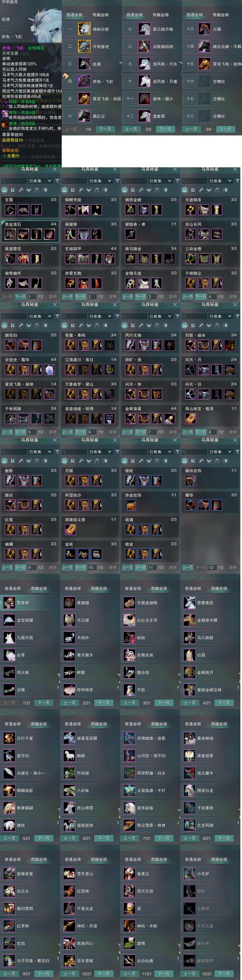Select the 厢妆挂饰 ornament icon
242x980 pixels.
pyautogui.click(x=191, y=481)
